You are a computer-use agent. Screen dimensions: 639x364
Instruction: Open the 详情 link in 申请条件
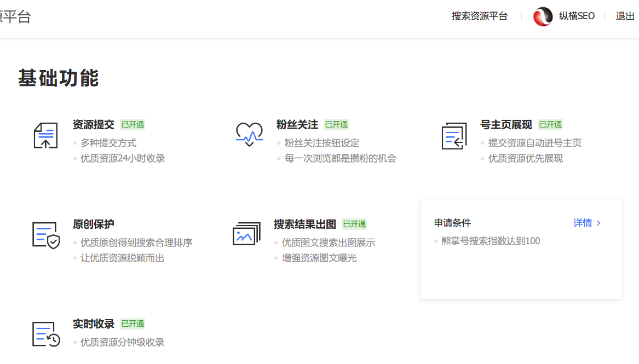coord(583,223)
